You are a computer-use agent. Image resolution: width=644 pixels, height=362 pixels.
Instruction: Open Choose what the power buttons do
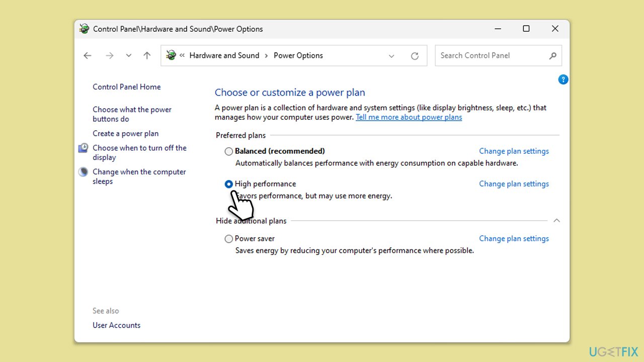[132, 114]
